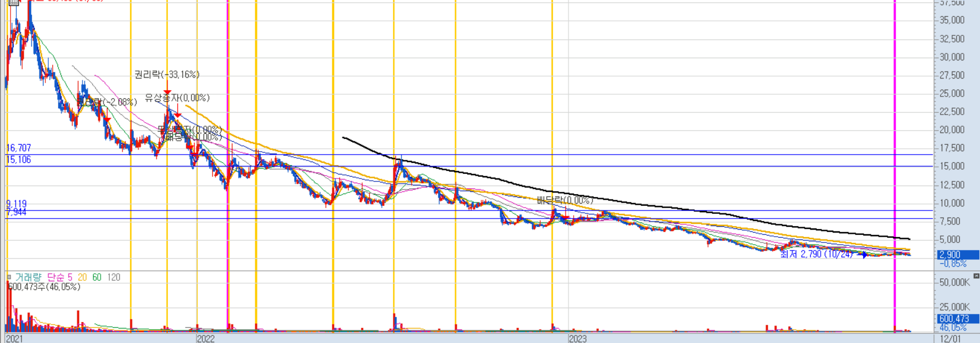The height and width of the screenshot is (343, 980).
Task: Click the 12/01 date label
Action: tap(950, 338)
